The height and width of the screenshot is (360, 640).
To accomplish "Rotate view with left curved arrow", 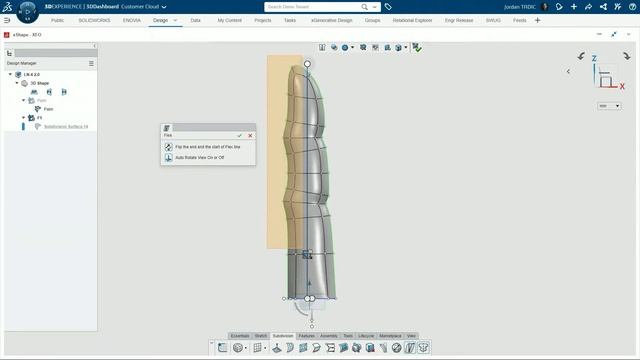I will click(581, 56).
